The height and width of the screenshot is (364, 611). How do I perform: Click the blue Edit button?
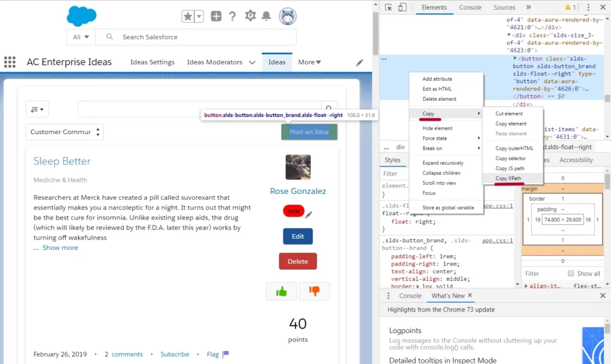pos(298,236)
